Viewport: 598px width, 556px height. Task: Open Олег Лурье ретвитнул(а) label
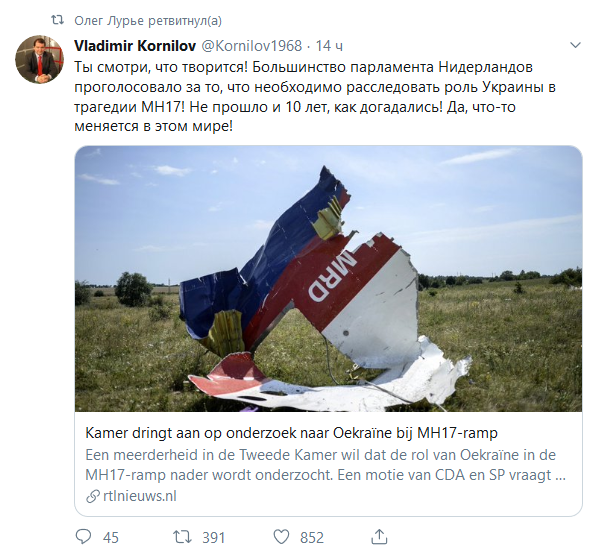point(148,20)
